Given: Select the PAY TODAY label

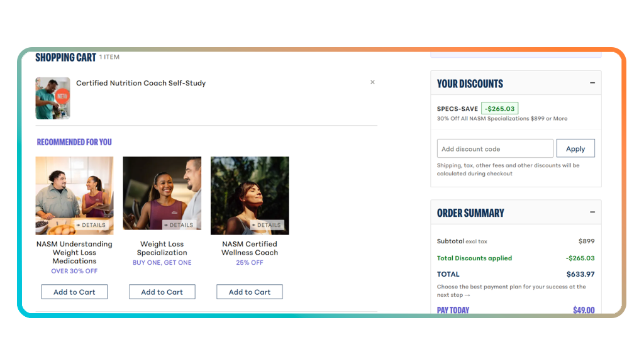Looking at the screenshot, I should [453, 310].
